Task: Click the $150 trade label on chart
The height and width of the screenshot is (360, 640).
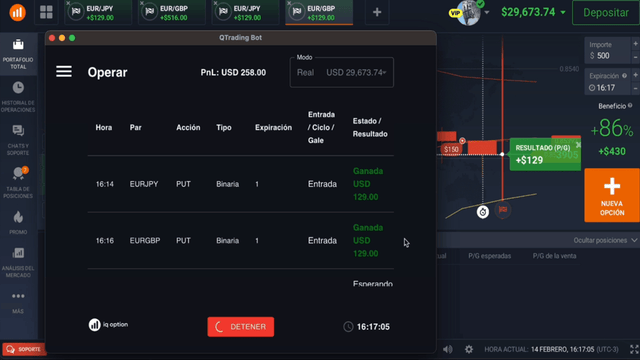Action: pos(451,149)
